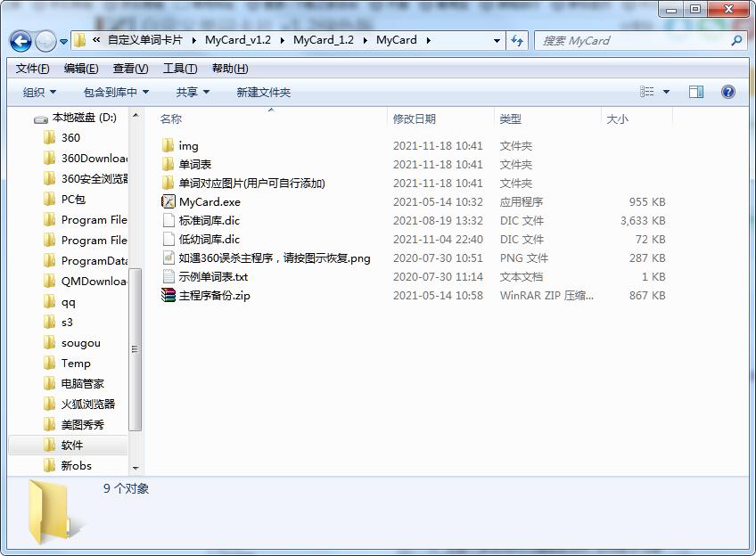Open the 查看(V) menu
Viewport: 756px width, 556px height.
pos(130,69)
